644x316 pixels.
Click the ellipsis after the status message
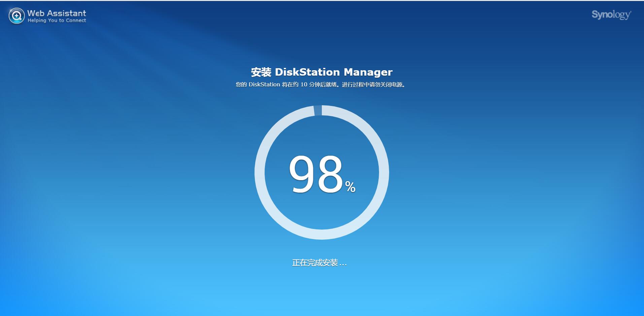[343, 264]
